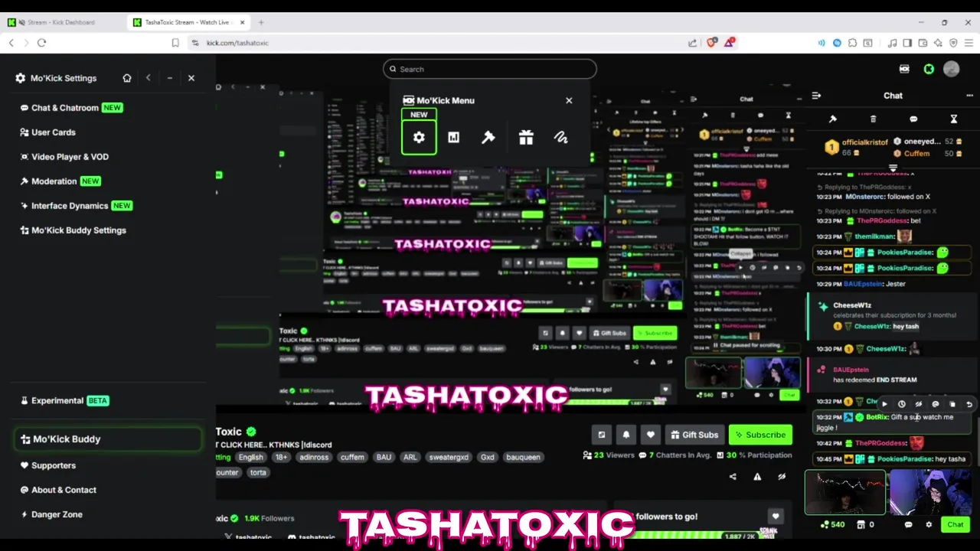Open the user profile avatar
This screenshot has height=551, width=980.
click(952, 69)
